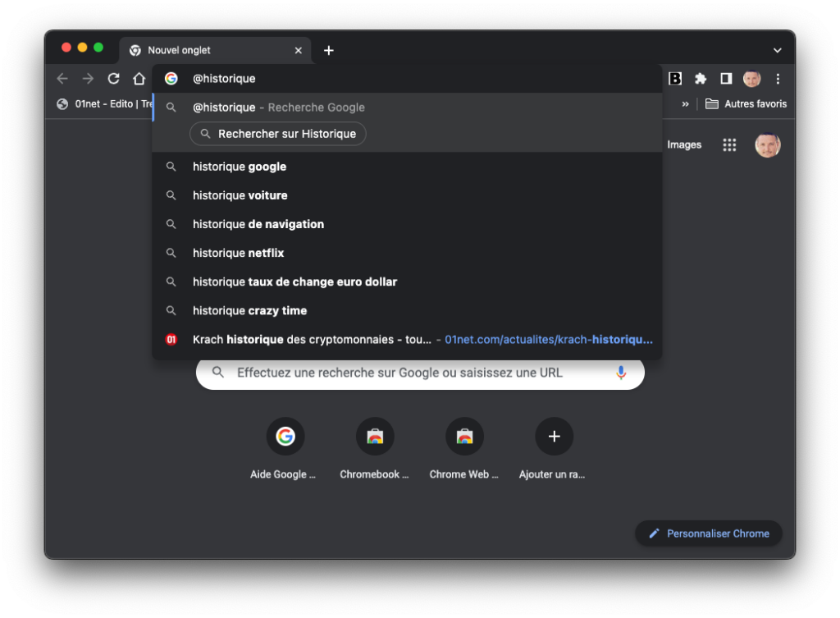
Task: Toggle the side panel icon
Action: [726, 79]
